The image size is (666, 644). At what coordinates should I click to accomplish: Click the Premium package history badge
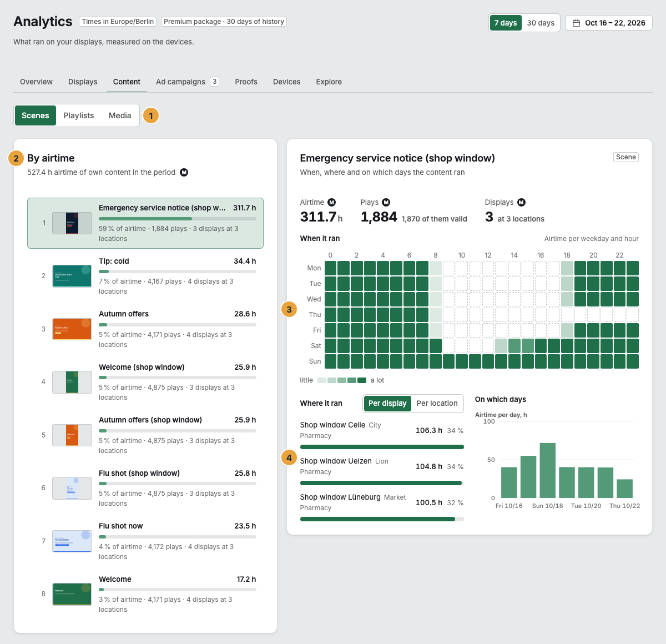224,22
